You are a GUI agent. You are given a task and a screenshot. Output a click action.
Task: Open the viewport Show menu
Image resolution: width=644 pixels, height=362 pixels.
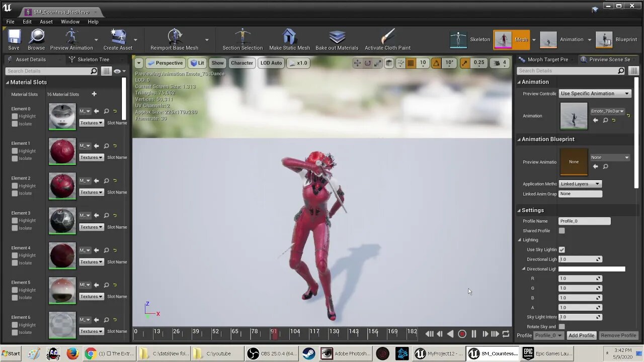pos(217,63)
